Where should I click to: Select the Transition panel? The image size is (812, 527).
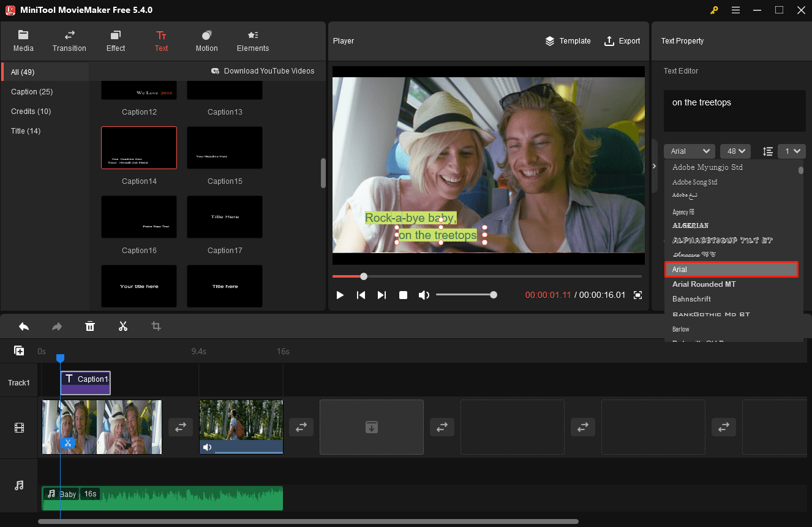(69, 40)
